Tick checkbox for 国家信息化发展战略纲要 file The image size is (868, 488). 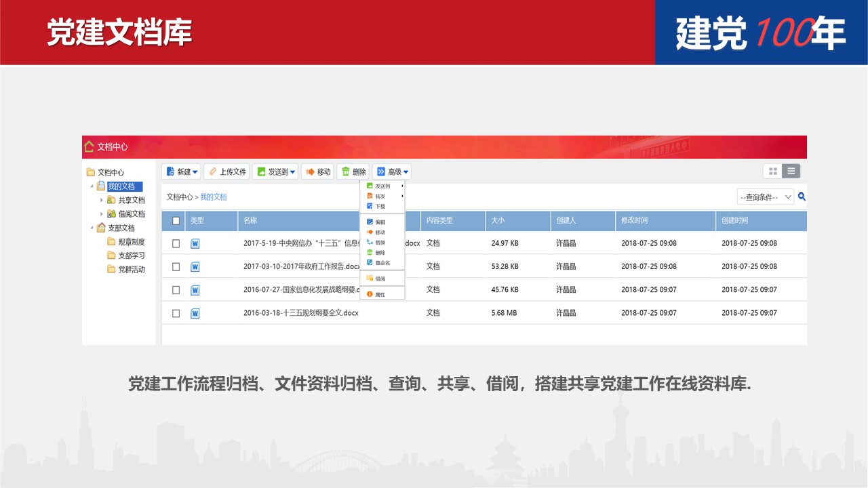pos(176,290)
